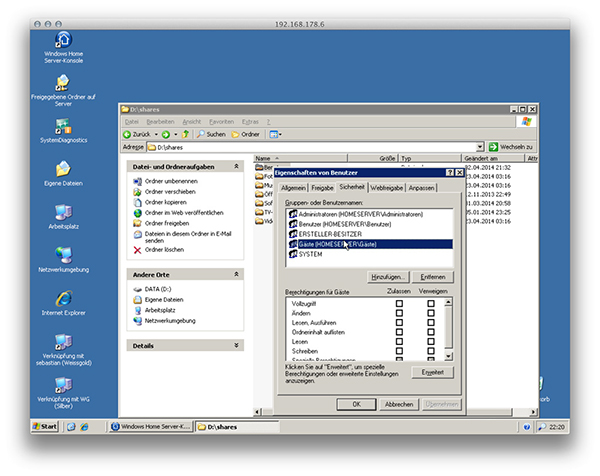Open the Ansicht menu

pos(191,122)
